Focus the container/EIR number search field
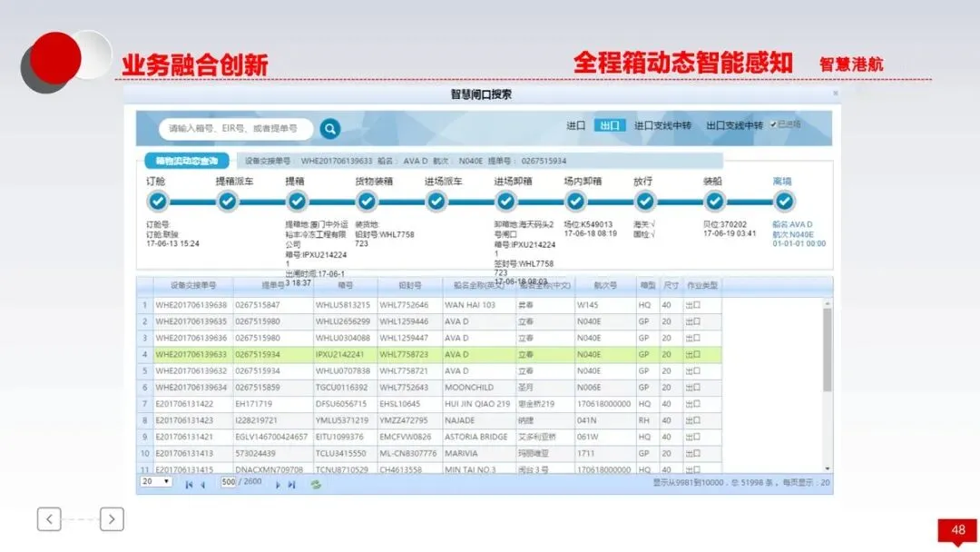Viewport: 980px width, 552px height. (236, 129)
